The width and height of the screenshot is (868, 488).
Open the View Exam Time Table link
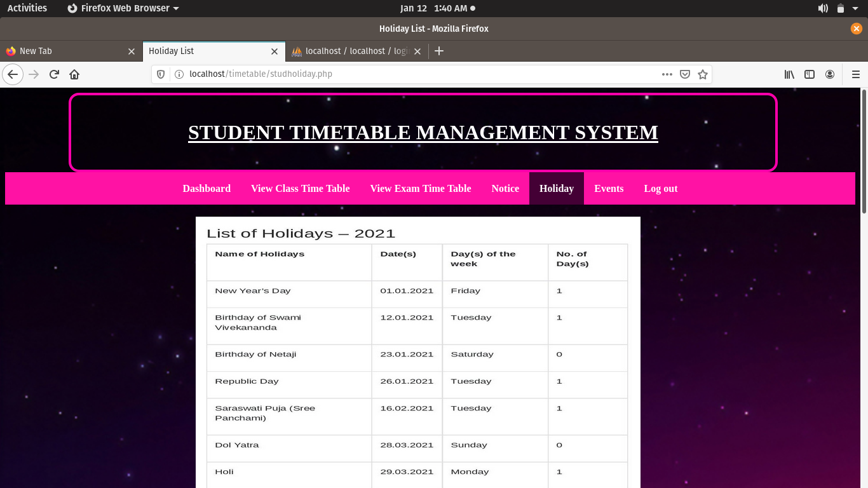421,188
